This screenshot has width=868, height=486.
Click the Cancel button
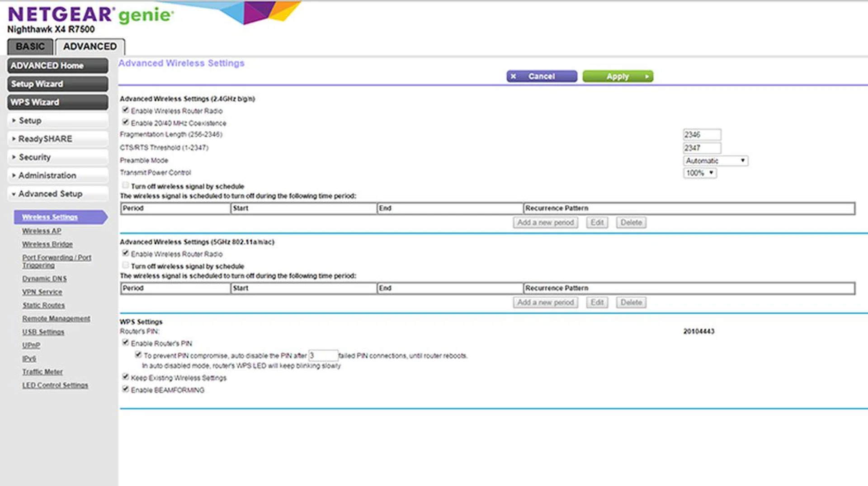point(541,76)
